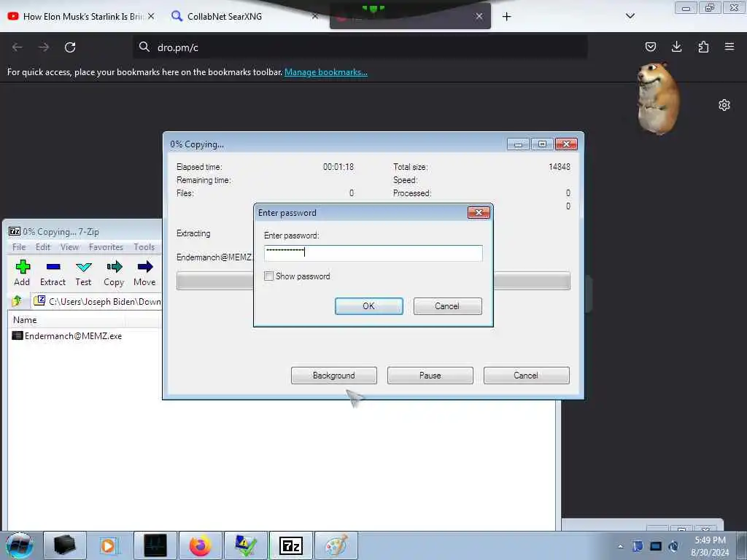Close the Enter password dialog with X
This screenshot has height=560, width=747.
coord(479,212)
